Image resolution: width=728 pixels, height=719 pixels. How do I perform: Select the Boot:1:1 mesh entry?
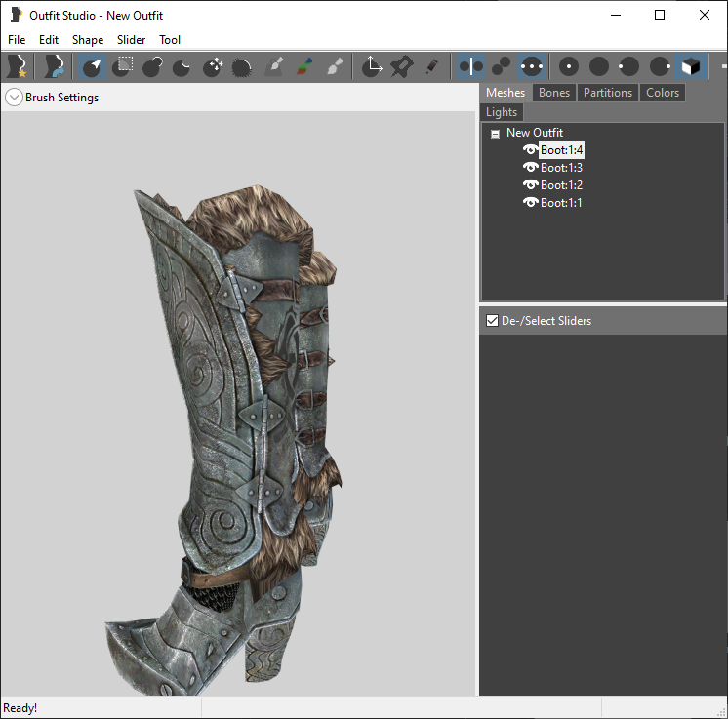point(561,203)
